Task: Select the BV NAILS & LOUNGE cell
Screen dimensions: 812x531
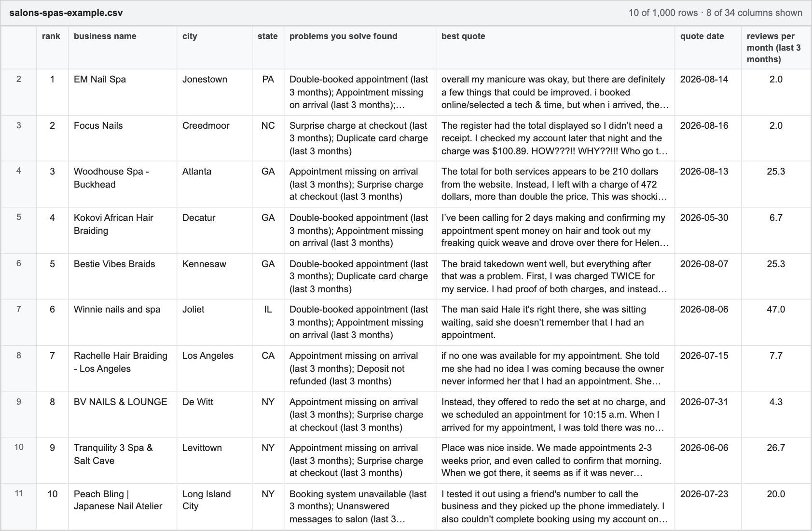Action: pos(123,414)
